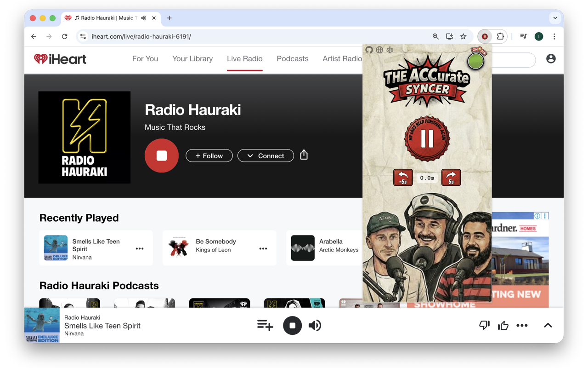This screenshot has width=588, height=368.
Task: Go to Your Library
Action: (192, 59)
